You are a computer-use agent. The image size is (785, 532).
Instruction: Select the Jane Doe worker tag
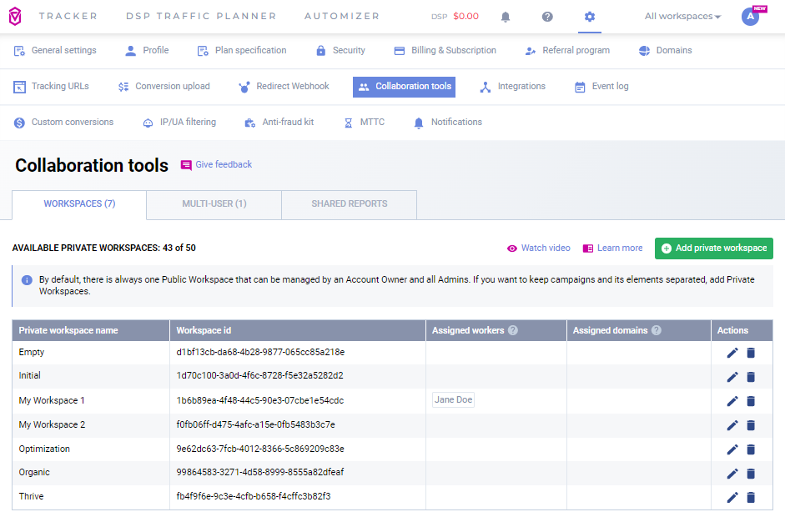tap(454, 400)
